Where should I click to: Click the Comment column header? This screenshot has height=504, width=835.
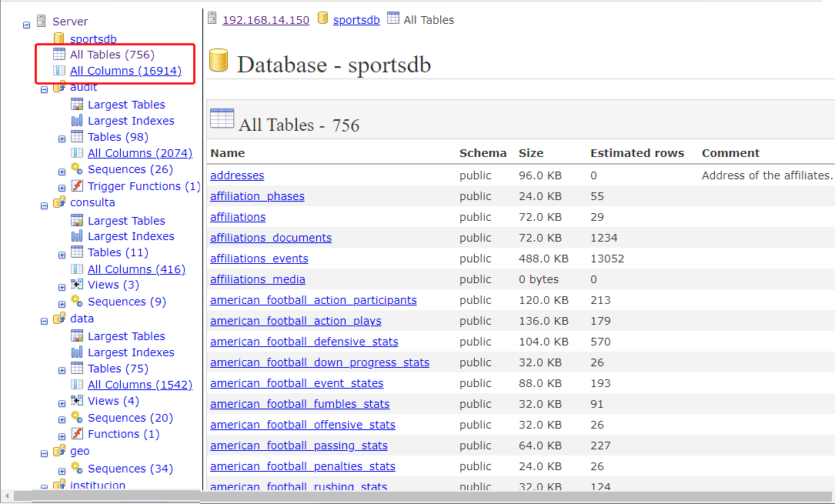730,153
